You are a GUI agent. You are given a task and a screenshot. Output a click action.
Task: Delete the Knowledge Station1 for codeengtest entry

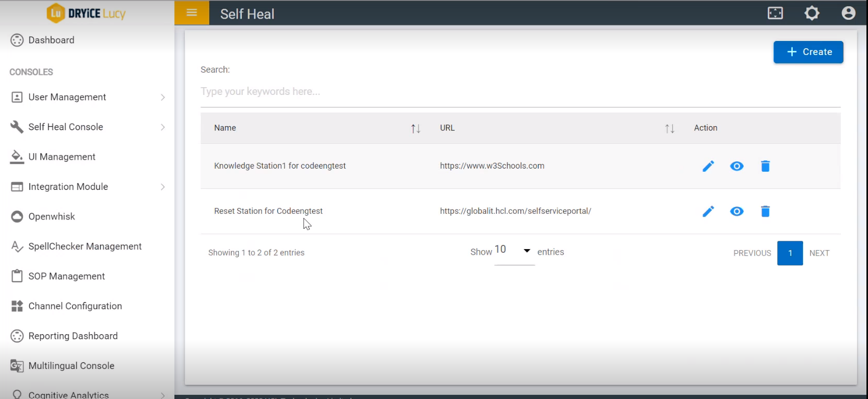765,166
